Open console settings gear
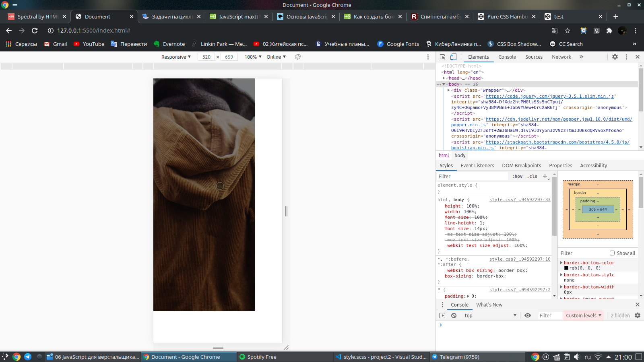644x362 pixels. (x=638, y=315)
